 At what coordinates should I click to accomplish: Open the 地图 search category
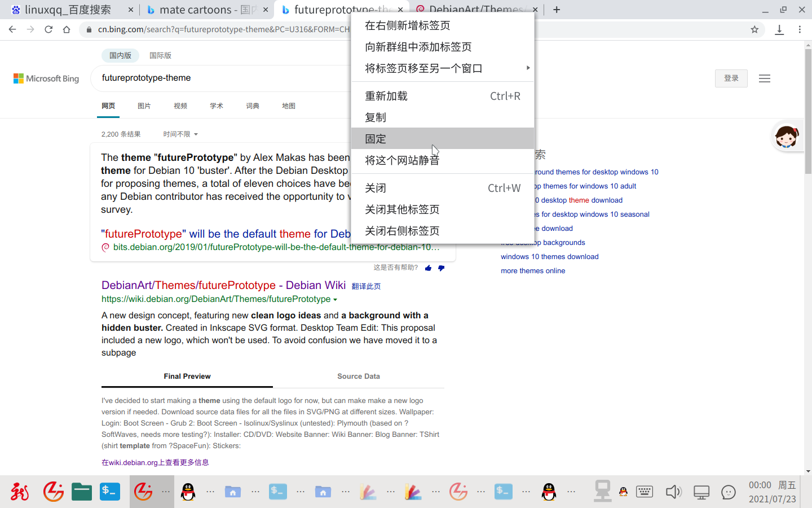click(x=289, y=106)
